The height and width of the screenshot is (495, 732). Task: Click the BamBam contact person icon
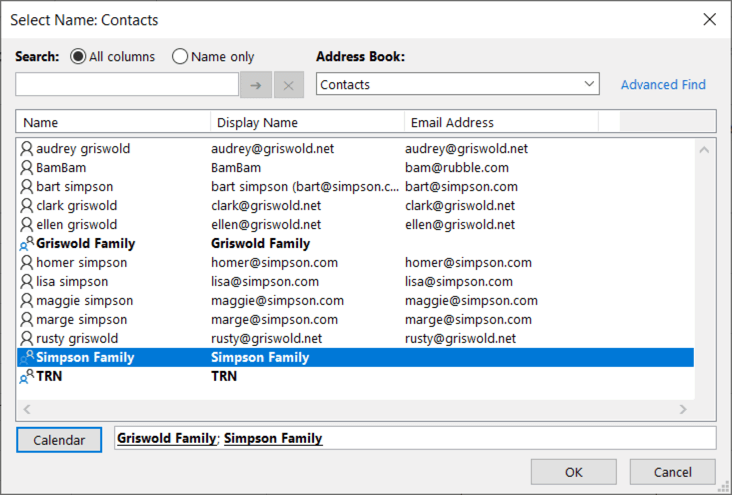coord(26,168)
